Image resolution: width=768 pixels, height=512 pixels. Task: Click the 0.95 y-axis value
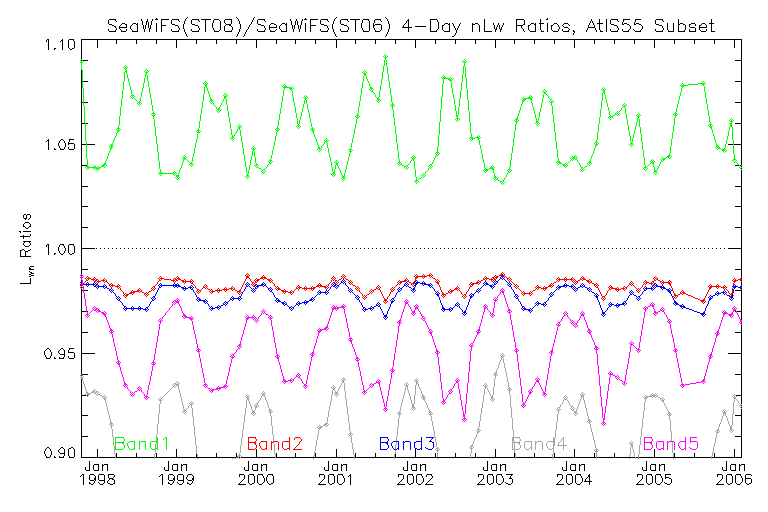[60, 354]
